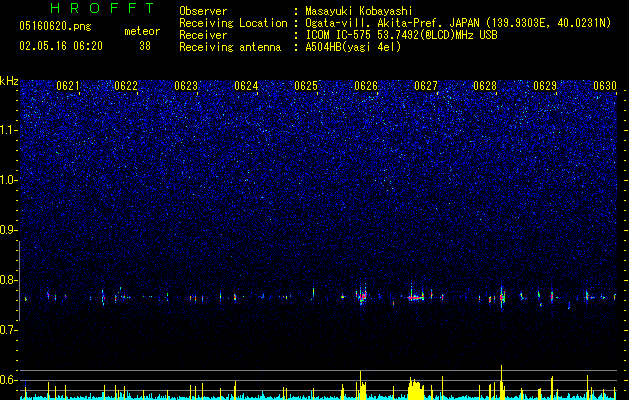Click the 0.7 kHz axis label
629x400 pixels.
(x=8, y=330)
